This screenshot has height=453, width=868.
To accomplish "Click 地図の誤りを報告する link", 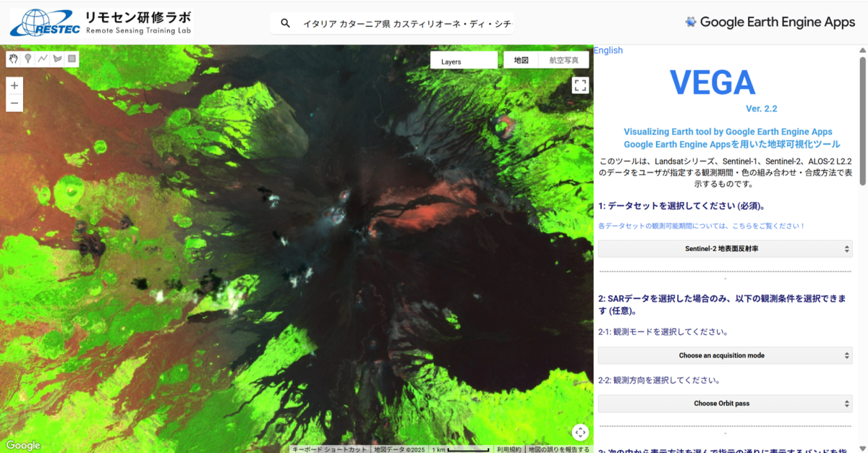I will (558, 449).
